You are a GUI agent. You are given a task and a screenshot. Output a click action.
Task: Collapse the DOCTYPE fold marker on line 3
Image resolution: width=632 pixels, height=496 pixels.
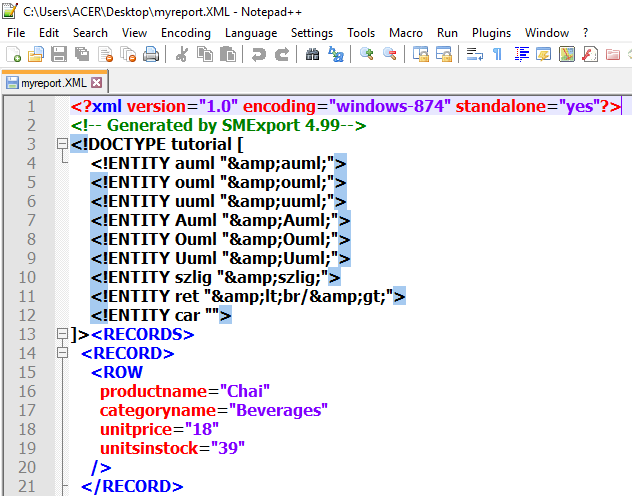point(62,145)
